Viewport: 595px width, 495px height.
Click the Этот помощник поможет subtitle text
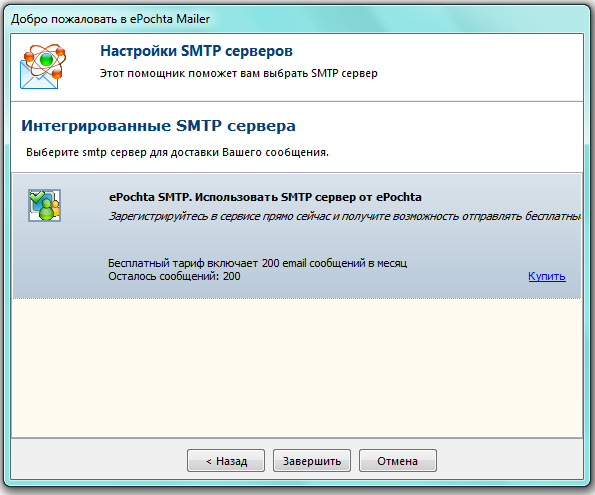[239, 73]
